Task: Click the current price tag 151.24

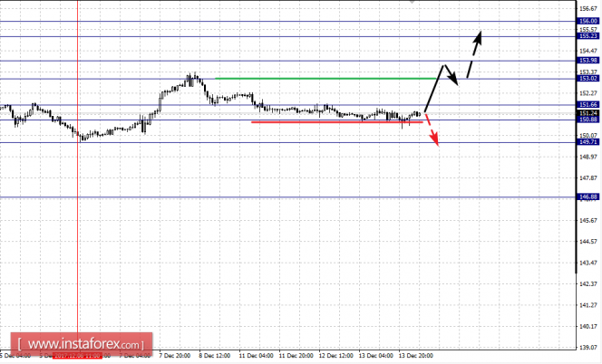Action: (588, 113)
